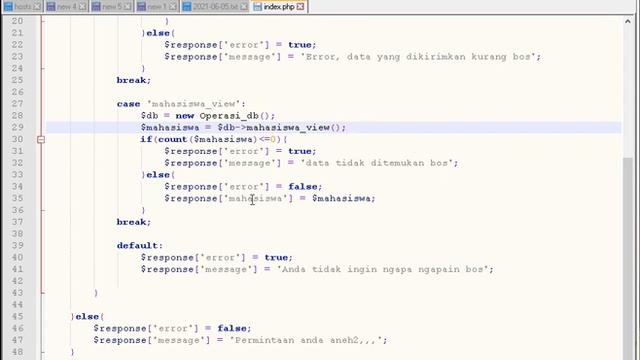Click 'default:' keyword on line 39

(140, 246)
